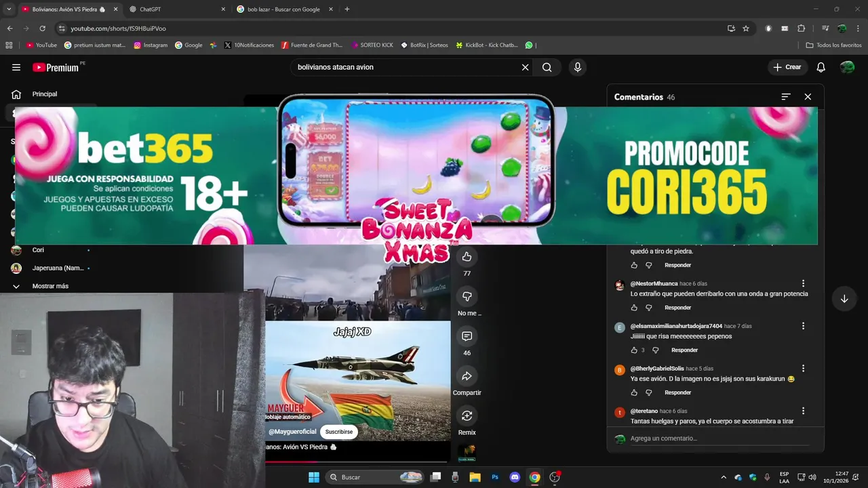Screen dimensions: 868x488
Task: Go back in browser history
Action: click(x=9, y=28)
